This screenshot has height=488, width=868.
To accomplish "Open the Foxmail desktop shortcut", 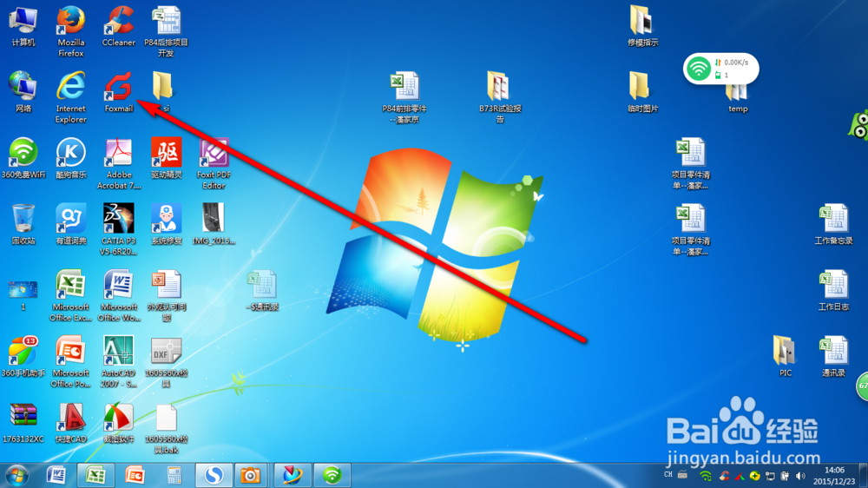I will point(118,92).
